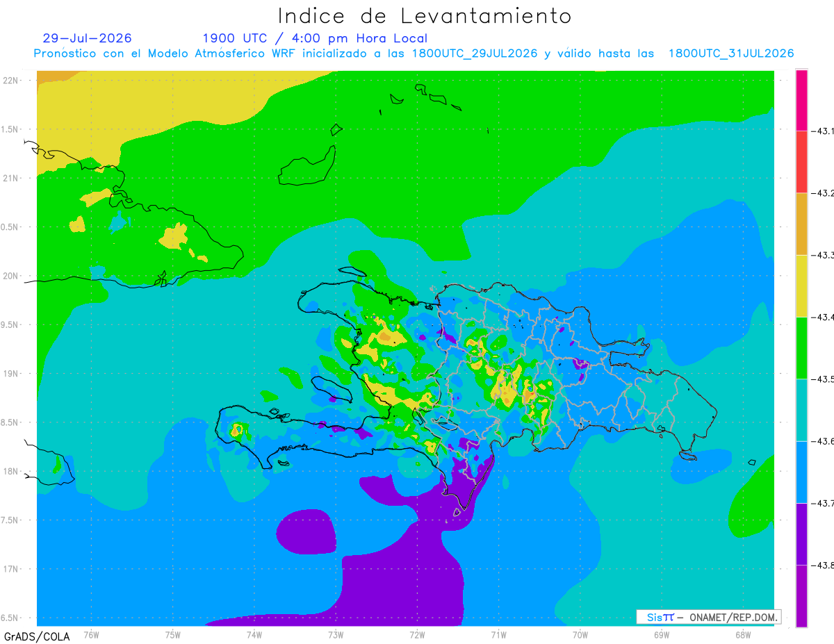Viewport: 834px width, 644px height.
Task: Click the pink swatch atop the color legend
Action: point(801,100)
